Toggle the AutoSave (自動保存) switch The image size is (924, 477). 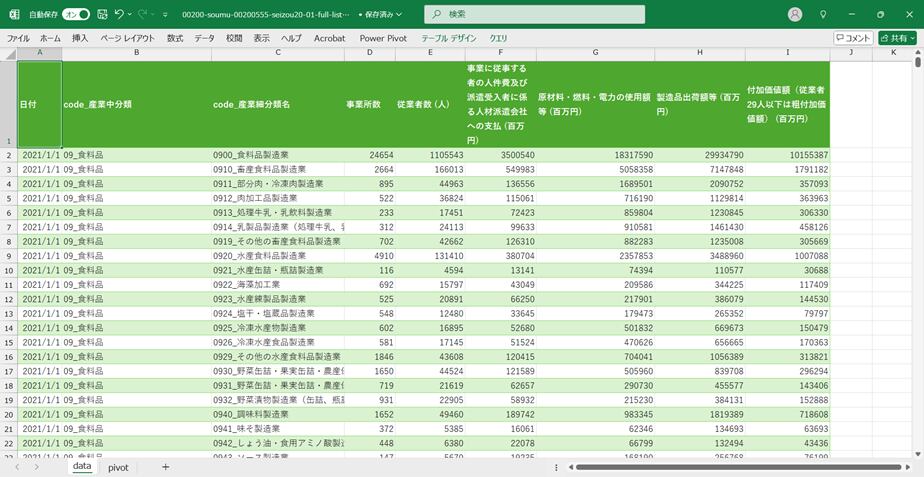(x=76, y=14)
